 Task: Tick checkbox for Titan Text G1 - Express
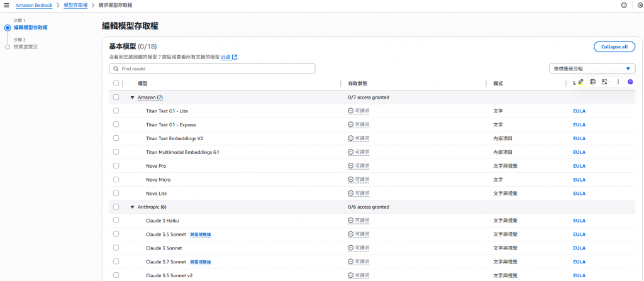point(116,124)
